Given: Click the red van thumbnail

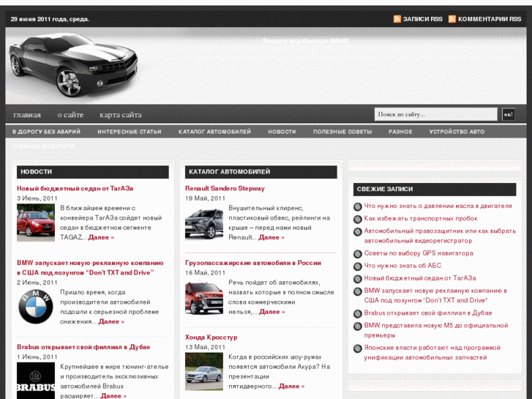Looking at the screenshot, I should coord(204,297).
